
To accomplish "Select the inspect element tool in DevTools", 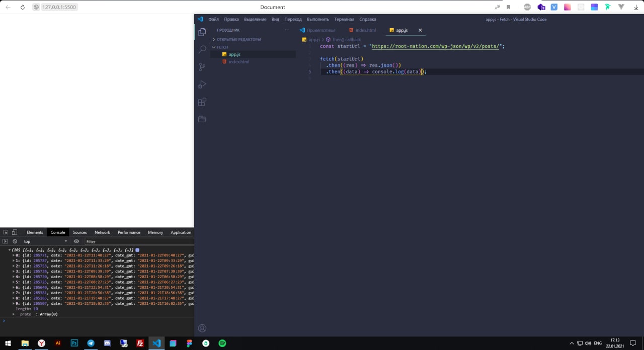I will (6, 232).
